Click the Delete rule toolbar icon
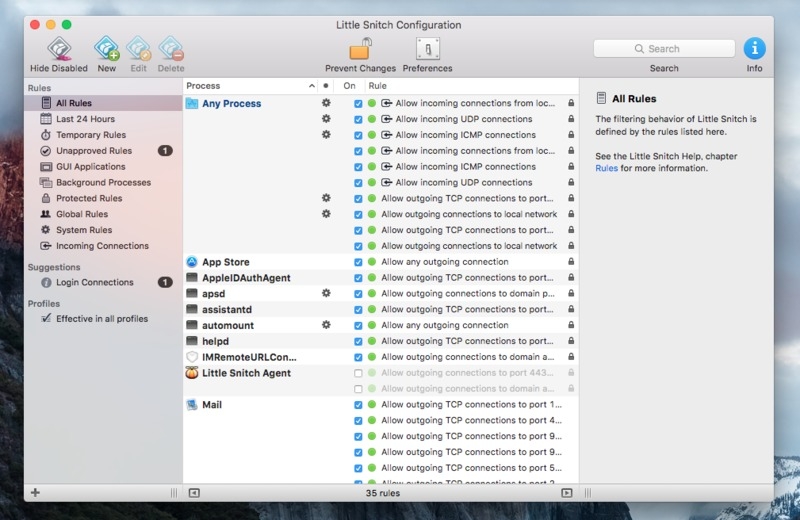 tap(171, 49)
